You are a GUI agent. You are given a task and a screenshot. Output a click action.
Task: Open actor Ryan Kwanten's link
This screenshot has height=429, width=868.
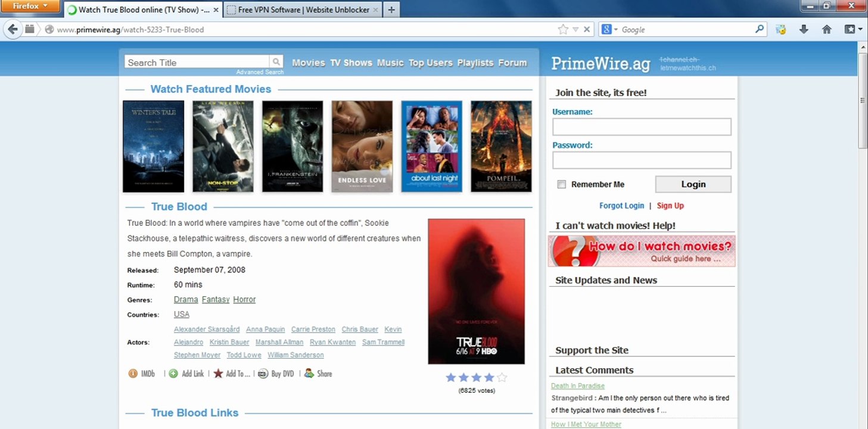[332, 342]
